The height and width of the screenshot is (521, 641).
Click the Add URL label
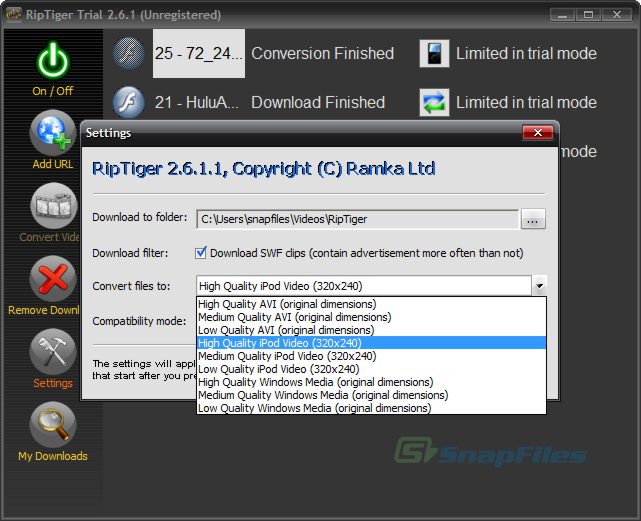click(x=53, y=164)
